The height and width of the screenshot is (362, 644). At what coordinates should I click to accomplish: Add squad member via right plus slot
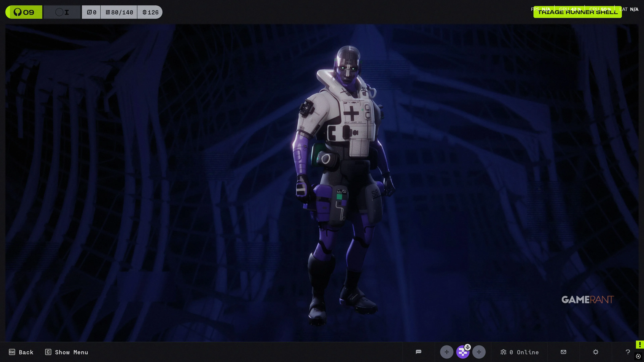pos(479,352)
